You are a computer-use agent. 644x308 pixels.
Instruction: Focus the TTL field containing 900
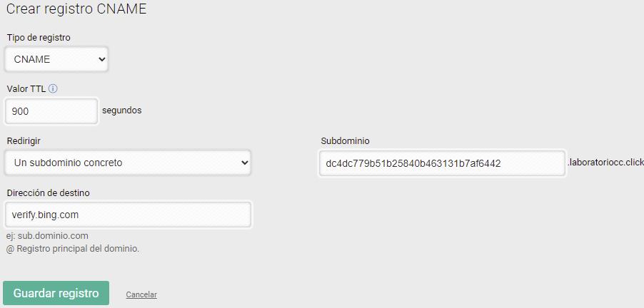tap(51, 111)
